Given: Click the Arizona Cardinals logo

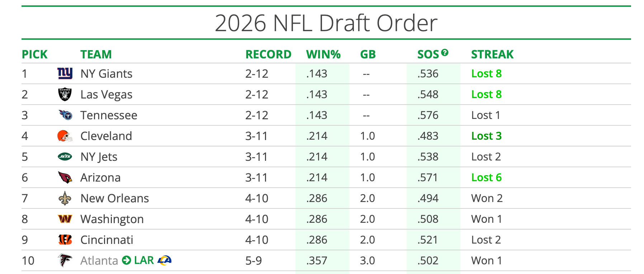Looking at the screenshot, I should (x=65, y=177).
